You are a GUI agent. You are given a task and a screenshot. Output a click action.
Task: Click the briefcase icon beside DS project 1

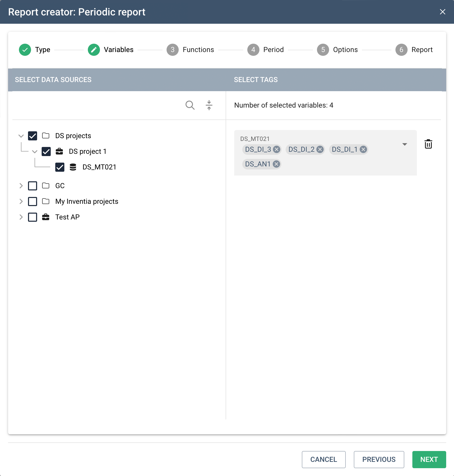click(59, 151)
